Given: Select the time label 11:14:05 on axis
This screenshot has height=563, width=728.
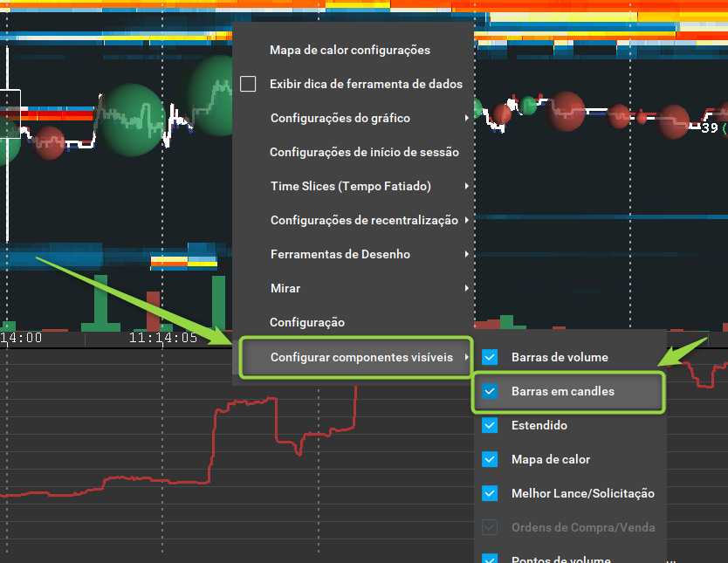Looking at the screenshot, I should (x=163, y=338).
